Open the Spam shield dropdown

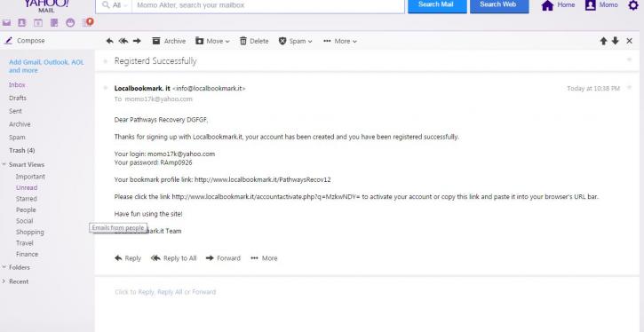pos(295,41)
